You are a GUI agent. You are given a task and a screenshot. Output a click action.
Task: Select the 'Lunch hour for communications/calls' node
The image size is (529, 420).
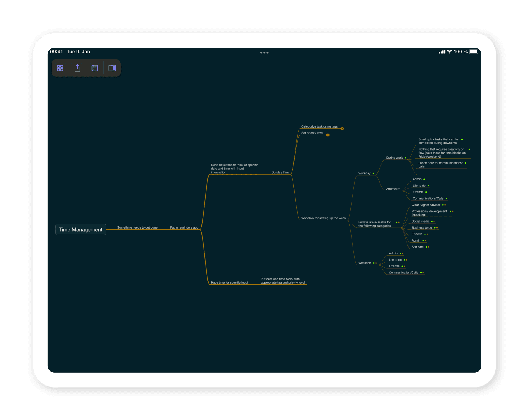pos(440,164)
